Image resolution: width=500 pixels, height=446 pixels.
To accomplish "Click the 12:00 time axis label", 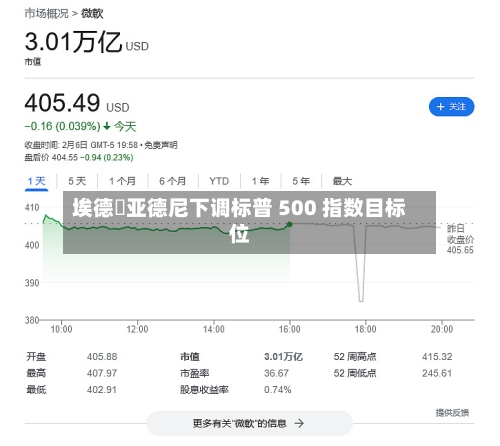I will 137,329.
